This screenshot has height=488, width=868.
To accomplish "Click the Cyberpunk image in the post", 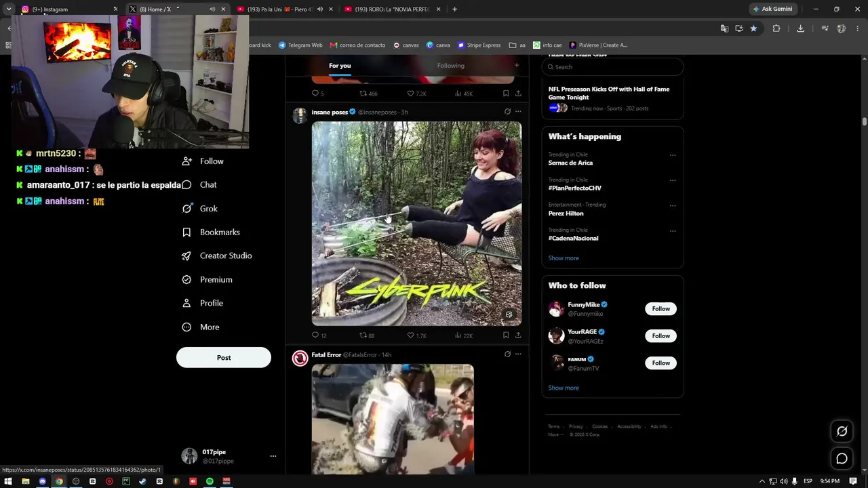I will click(x=416, y=224).
